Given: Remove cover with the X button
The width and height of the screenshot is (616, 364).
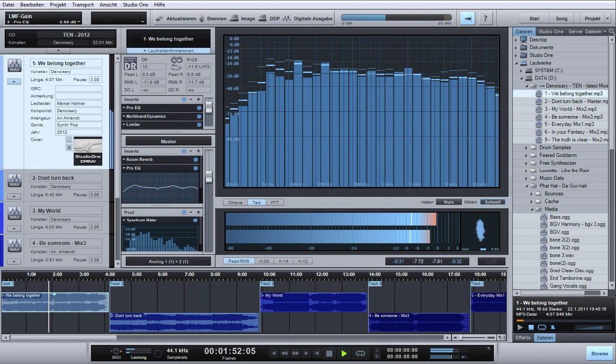Looking at the screenshot, I should [x=69, y=147].
